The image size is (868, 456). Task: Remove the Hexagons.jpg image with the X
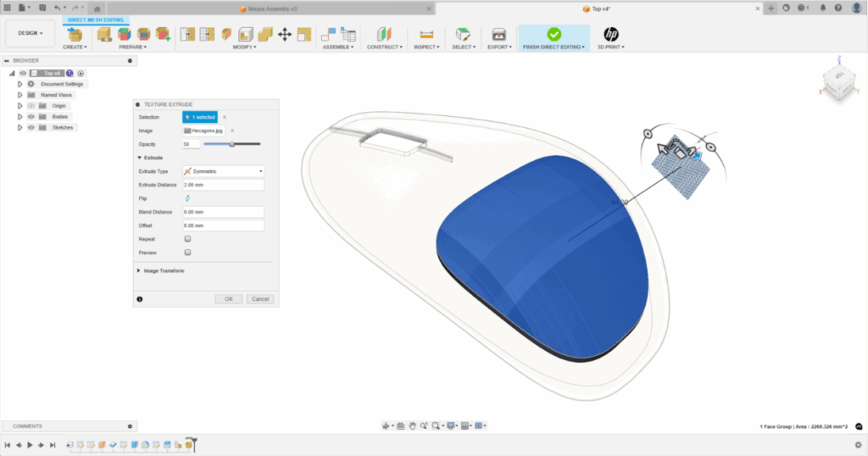tap(232, 131)
